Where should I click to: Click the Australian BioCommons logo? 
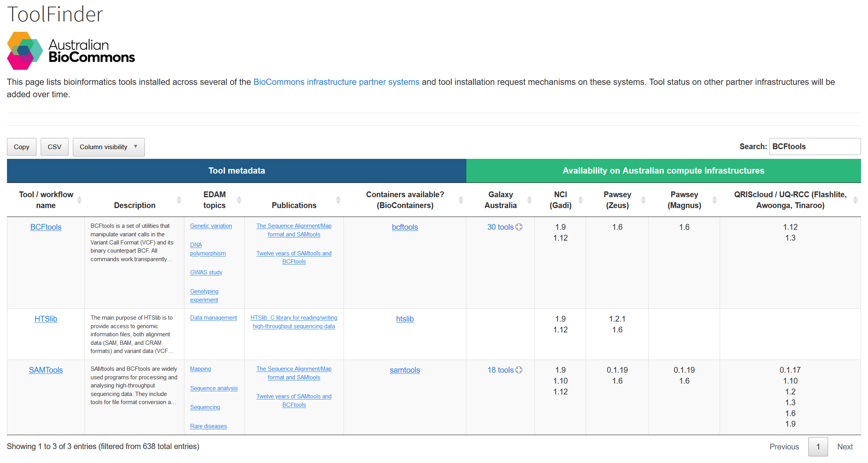(71, 51)
